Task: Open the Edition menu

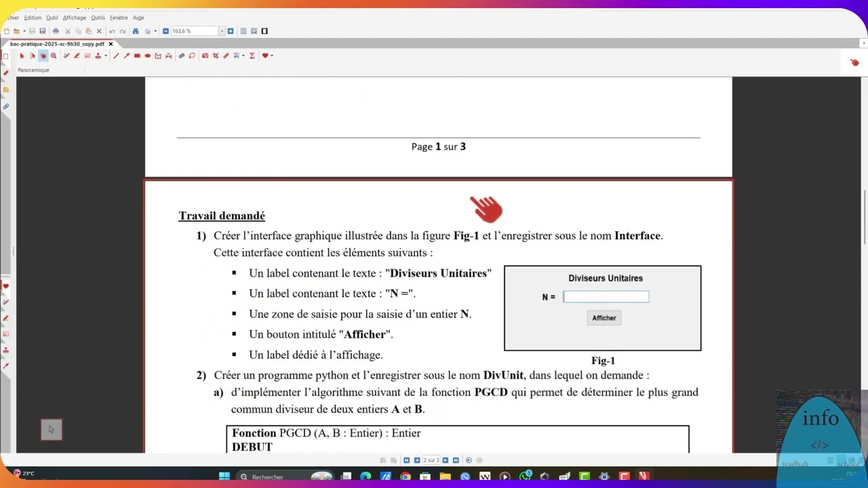Action: point(33,18)
